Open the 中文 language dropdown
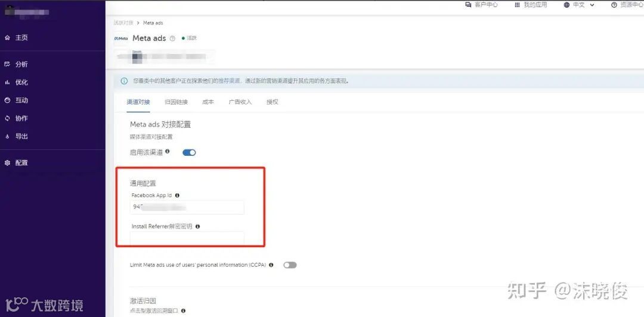The image size is (644, 317). (579, 5)
